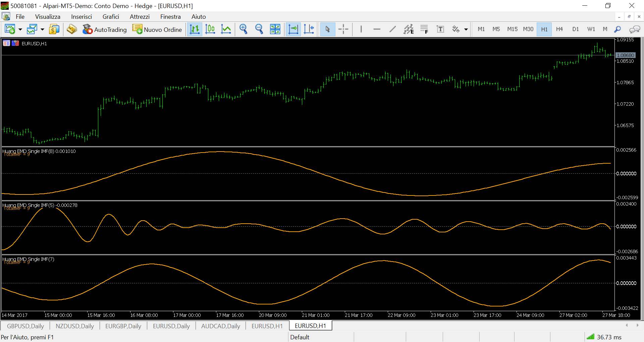Switch to candlestick chart view

tap(210, 30)
